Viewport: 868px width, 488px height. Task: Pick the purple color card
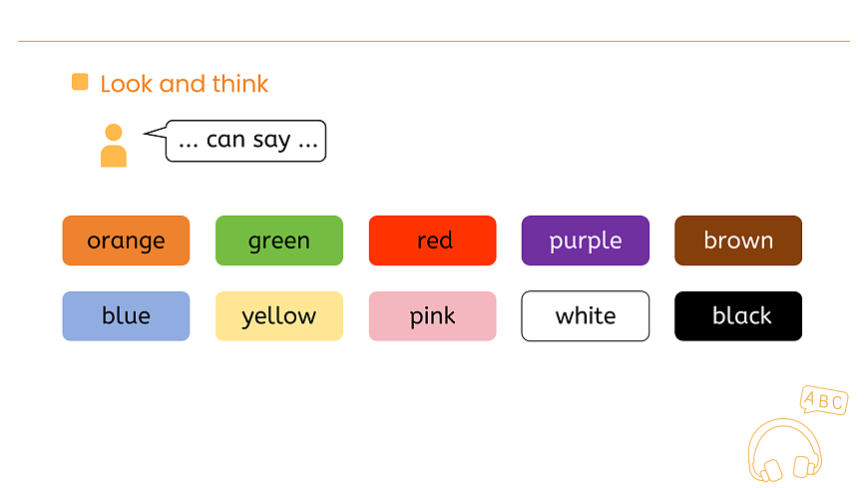[586, 241]
